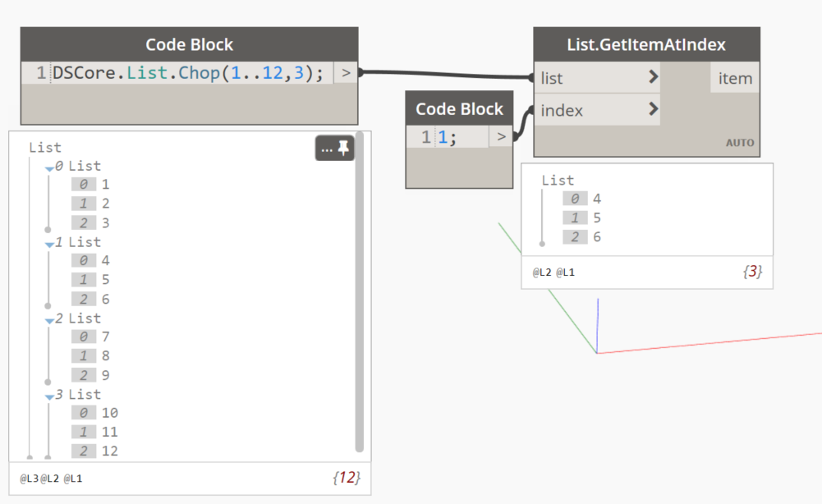This screenshot has height=504, width=822.
Task: Click the pin icon on preview bubble
Action: tap(343, 149)
